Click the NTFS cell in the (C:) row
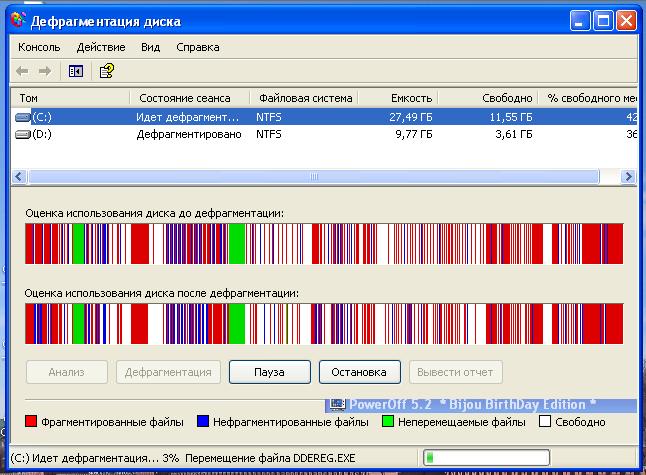 269,117
